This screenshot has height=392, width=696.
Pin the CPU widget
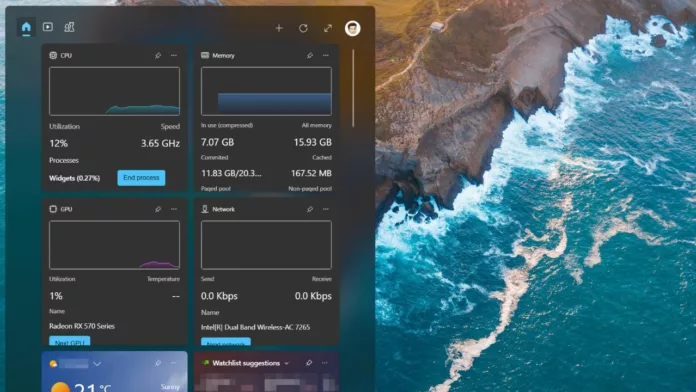tap(158, 55)
